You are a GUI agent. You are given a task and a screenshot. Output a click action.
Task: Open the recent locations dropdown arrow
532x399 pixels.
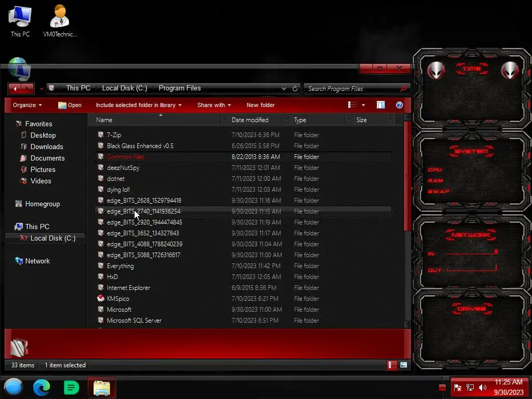(x=42, y=89)
